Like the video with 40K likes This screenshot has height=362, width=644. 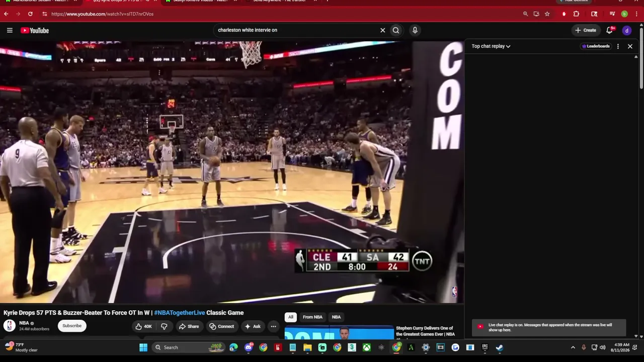click(143, 326)
